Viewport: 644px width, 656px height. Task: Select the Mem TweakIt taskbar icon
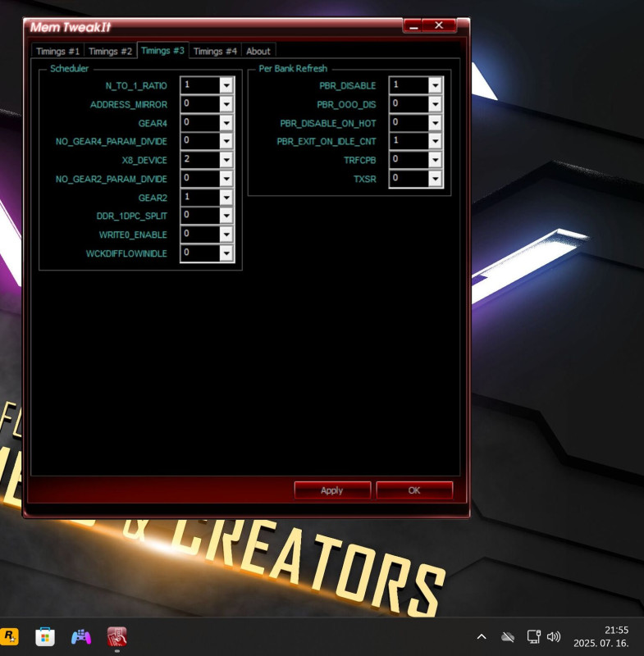[117, 637]
